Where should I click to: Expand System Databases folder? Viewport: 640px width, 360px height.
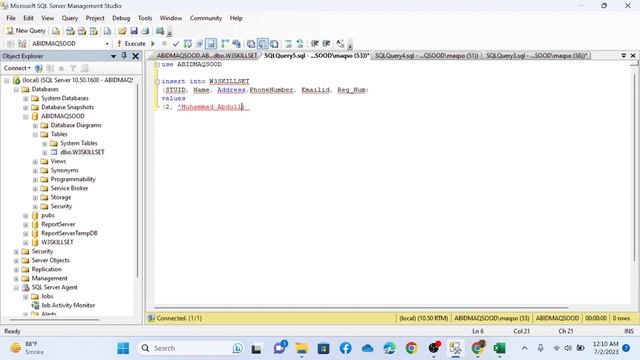point(26,98)
